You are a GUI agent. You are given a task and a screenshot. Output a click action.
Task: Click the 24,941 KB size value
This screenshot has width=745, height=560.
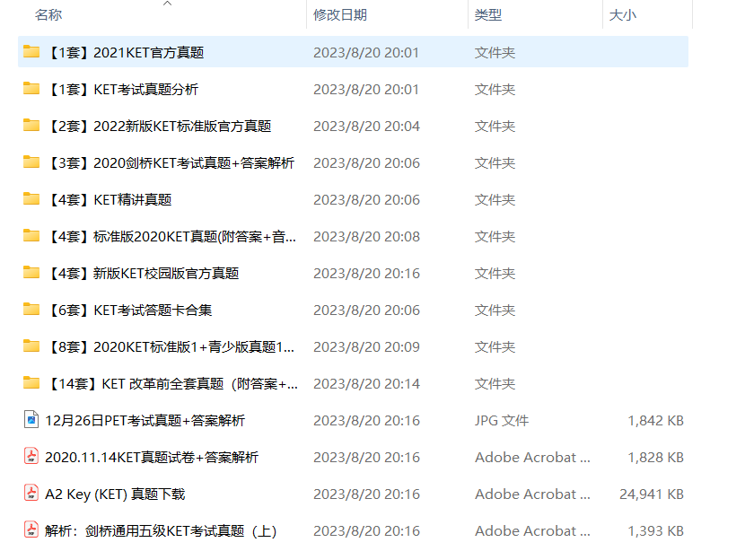click(x=651, y=494)
